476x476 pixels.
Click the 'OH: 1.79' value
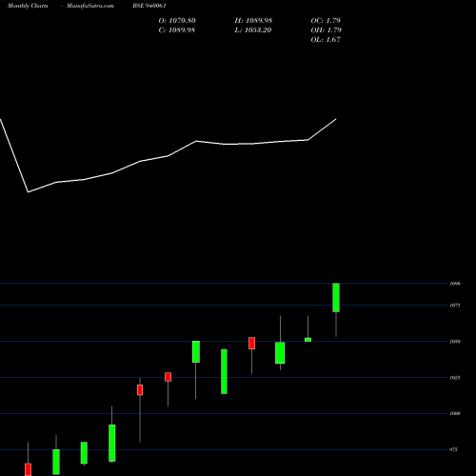pos(327,30)
